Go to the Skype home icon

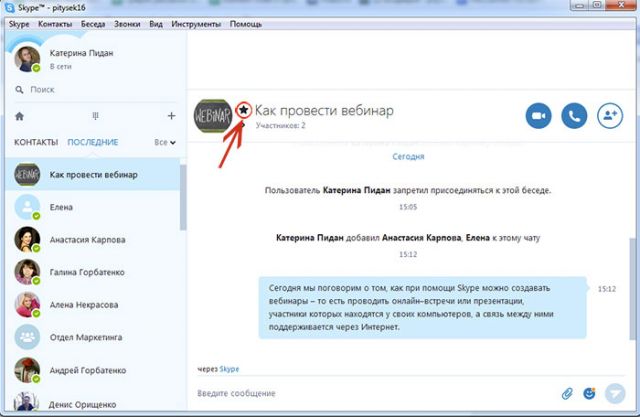click(19, 116)
